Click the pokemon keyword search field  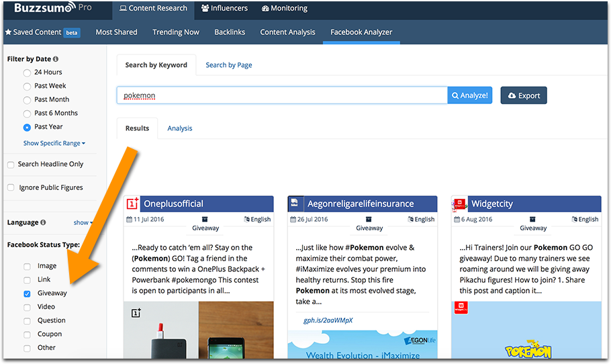(282, 95)
